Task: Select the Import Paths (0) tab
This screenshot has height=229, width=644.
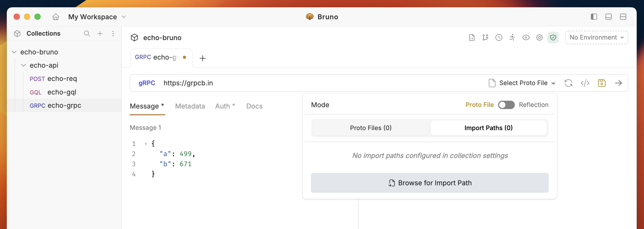Action: [488, 128]
